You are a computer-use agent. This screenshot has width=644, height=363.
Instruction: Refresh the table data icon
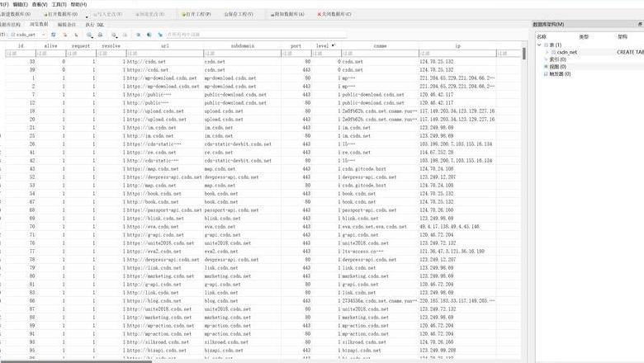click(x=54, y=35)
